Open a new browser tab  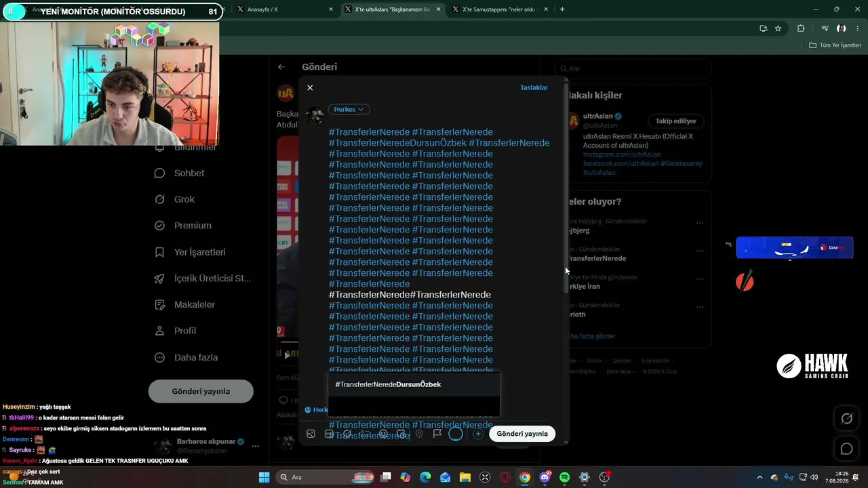tap(562, 9)
